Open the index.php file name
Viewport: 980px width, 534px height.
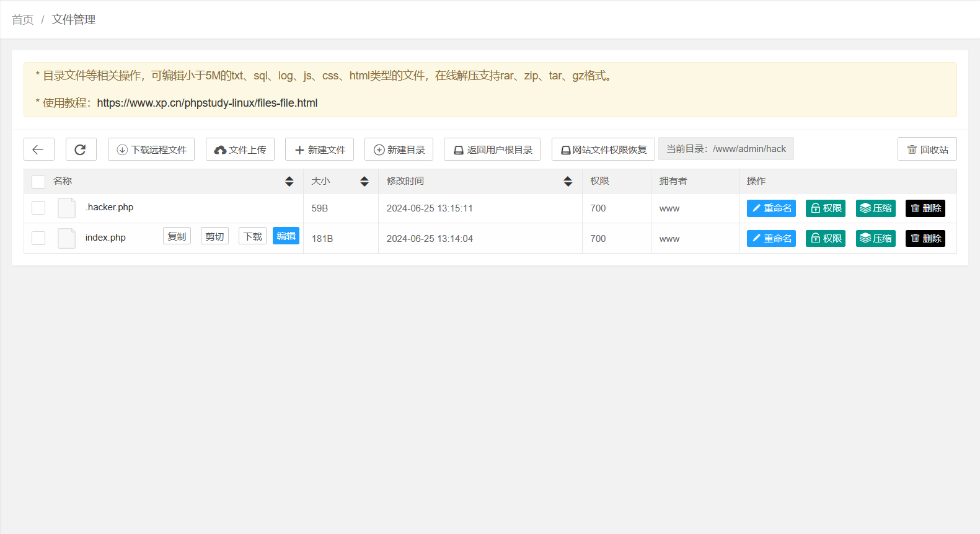[x=105, y=238]
